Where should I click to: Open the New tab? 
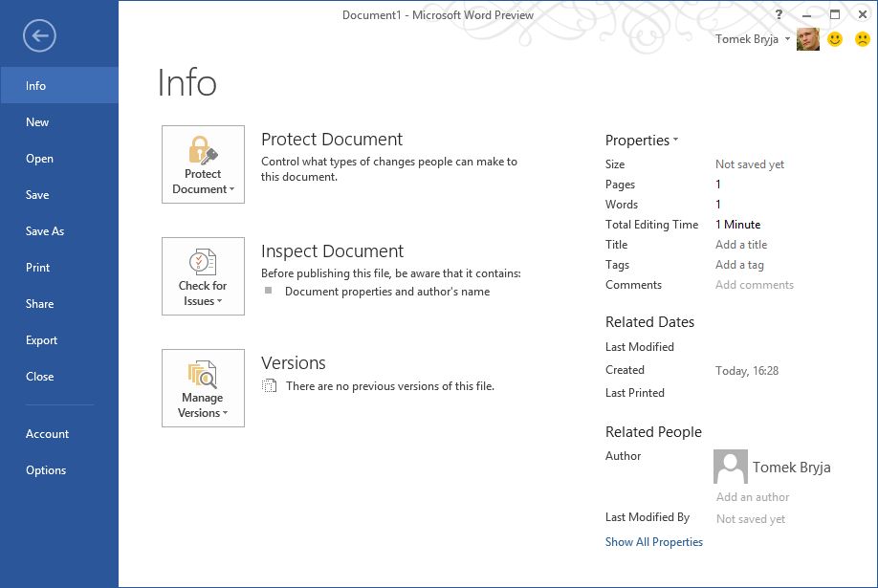(59, 122)
